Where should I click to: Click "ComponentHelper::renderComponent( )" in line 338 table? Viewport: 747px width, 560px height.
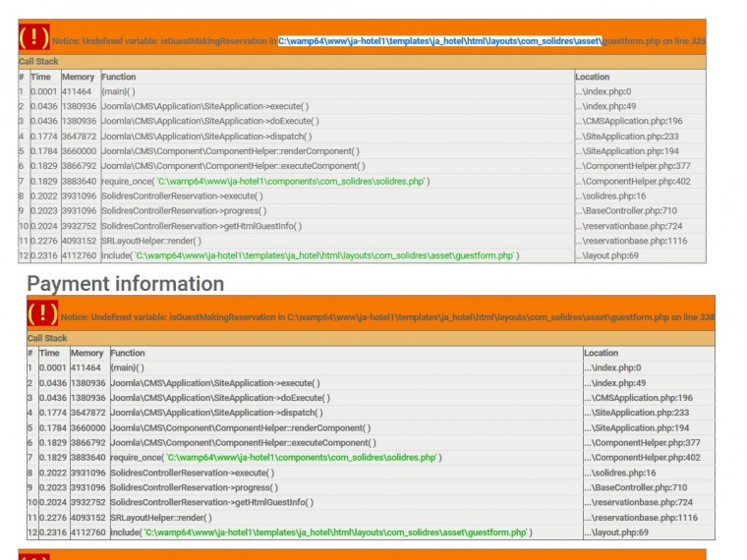pyautogui.click(x=292, y=427)
